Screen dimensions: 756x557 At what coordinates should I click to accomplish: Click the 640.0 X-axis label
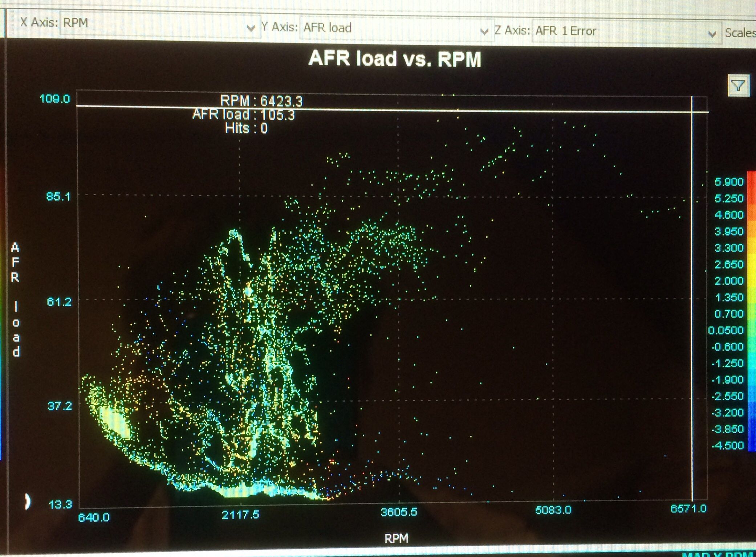(x=94, y=517)
